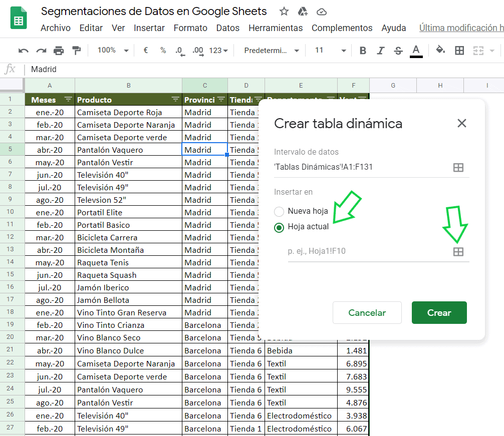
Task: Select the Nueva hoja radio option
Action: click(x=279, y=212)
